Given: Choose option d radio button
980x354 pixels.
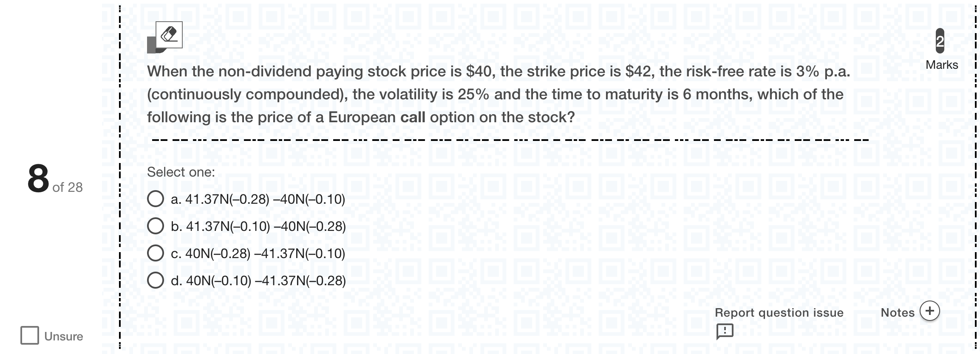Looking at the screenshot, I should coord(156,280).
